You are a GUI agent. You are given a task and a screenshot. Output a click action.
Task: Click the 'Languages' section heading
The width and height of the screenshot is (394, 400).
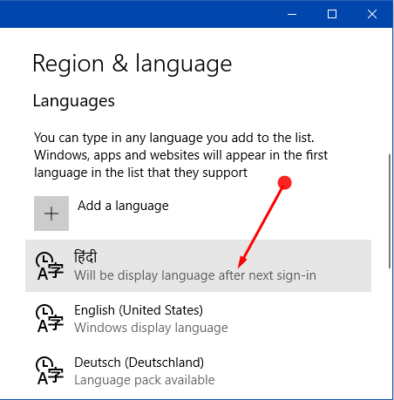(x=74, y=101)
